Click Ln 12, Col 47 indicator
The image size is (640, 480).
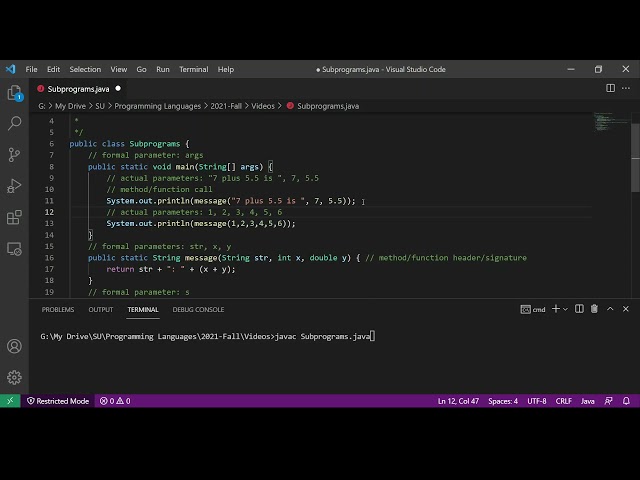click(458, 401)
